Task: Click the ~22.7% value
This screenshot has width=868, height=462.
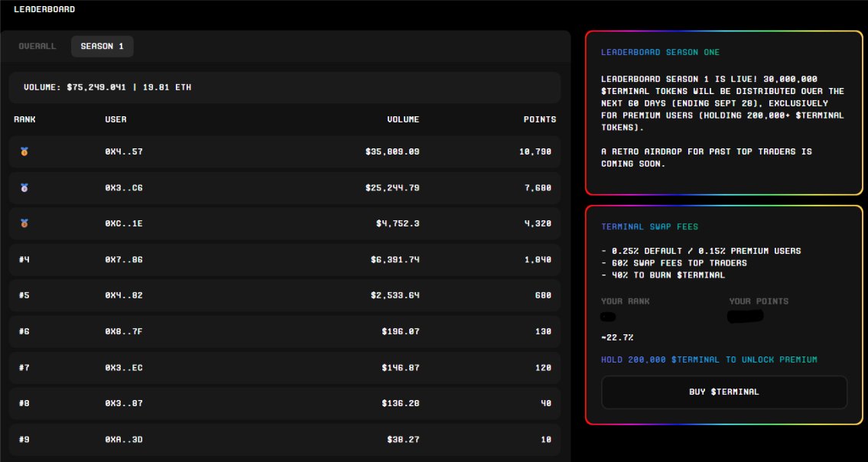Action: pos(617,337)
